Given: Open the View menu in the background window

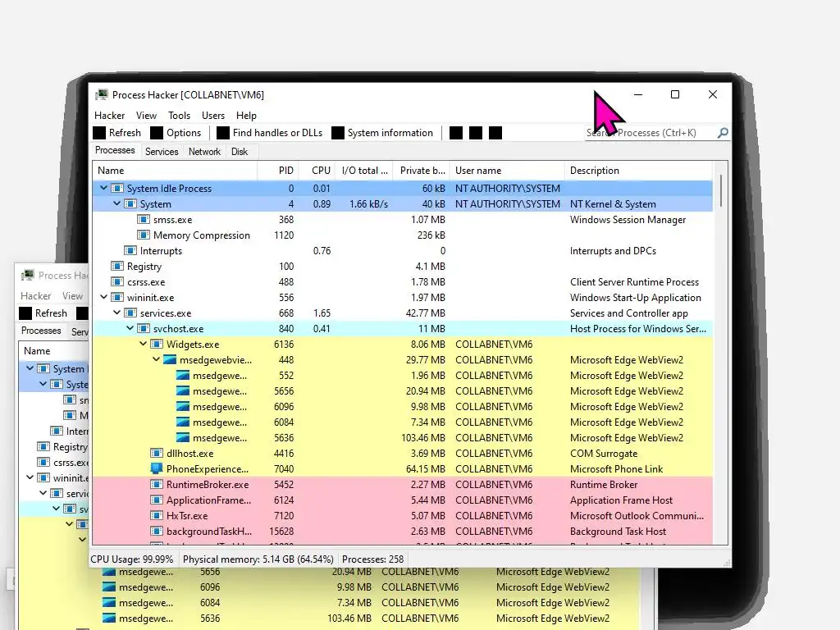Looking at the screenshot, I should click(72, 295).
